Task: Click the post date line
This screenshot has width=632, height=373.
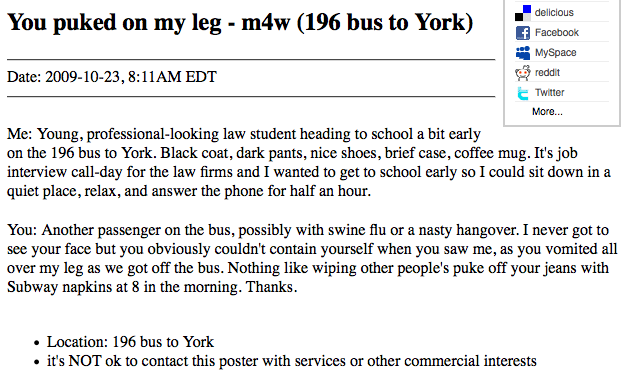Action: tap(112, 77)
